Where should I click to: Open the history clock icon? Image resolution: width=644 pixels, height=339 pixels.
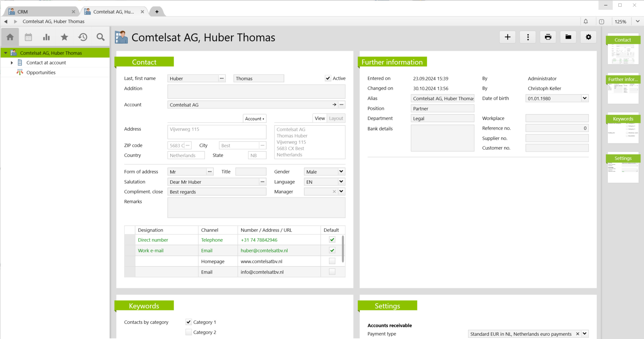[x=82, y=37]
